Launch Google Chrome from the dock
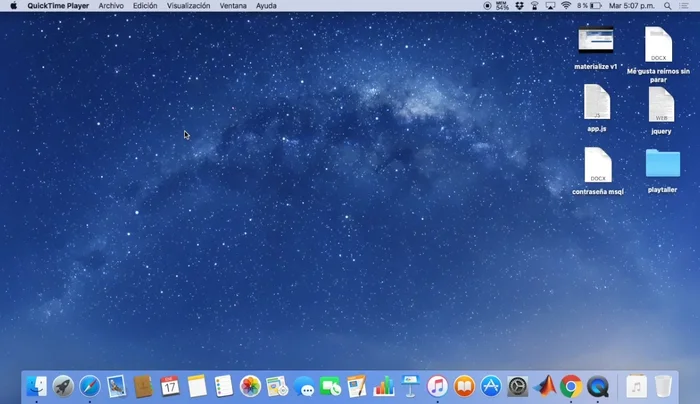Image resolution: width=700 pixels, height=404 pixels. (571, 386)
